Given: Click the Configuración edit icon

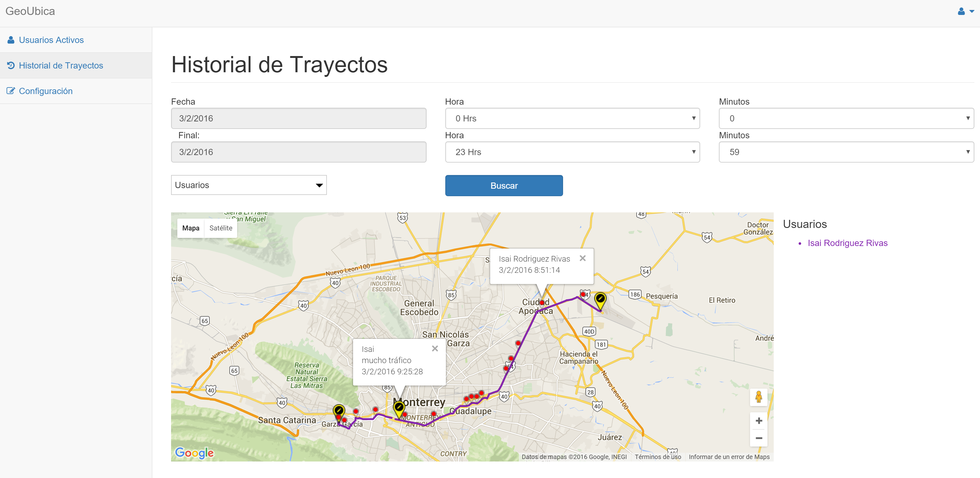Looking at the screenshot, I should 11,91.
